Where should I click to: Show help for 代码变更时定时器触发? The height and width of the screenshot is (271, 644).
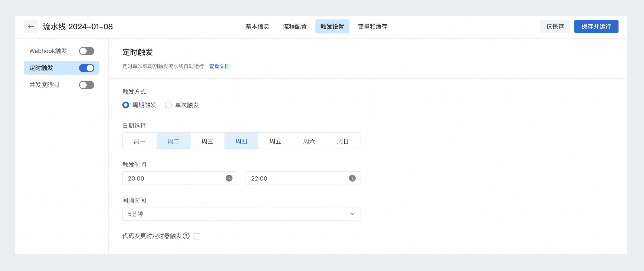point(186,236)
